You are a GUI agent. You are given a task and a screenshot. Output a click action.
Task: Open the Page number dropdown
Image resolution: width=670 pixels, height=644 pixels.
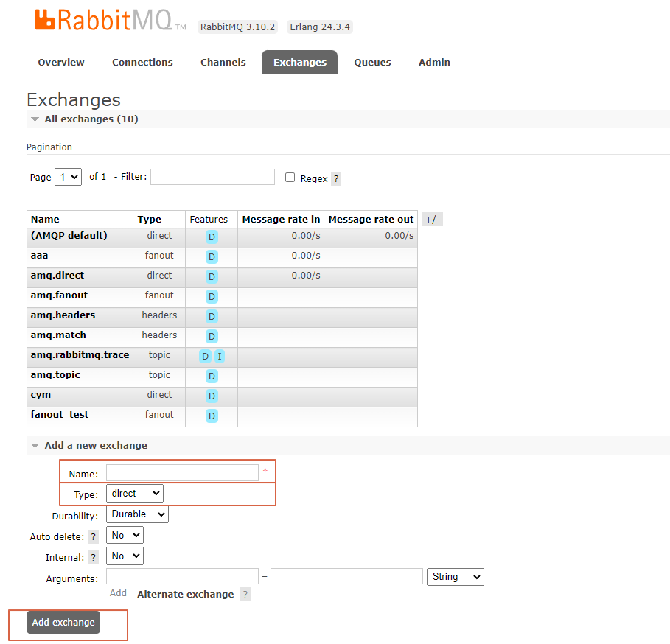(x=69, y=177)
